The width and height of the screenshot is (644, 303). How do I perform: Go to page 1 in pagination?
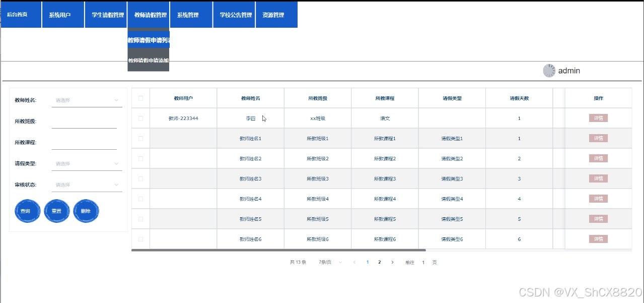coord(368,262)
